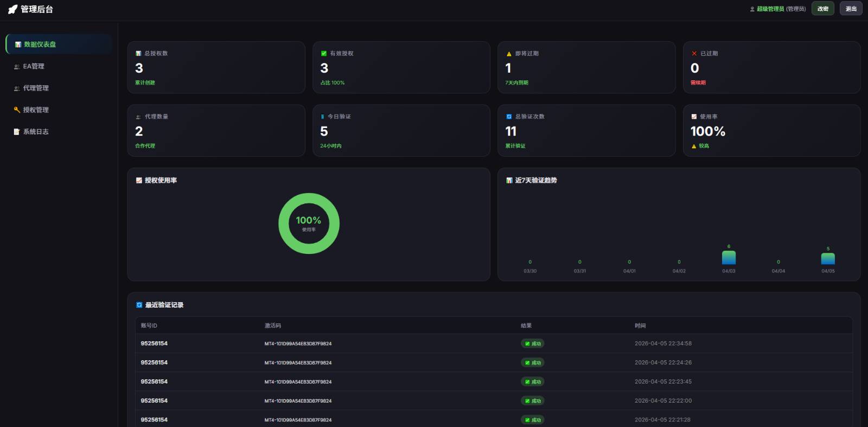The image size is (868, 427).
Task: Click the 账号ID column header
Action: click(149, 326)
